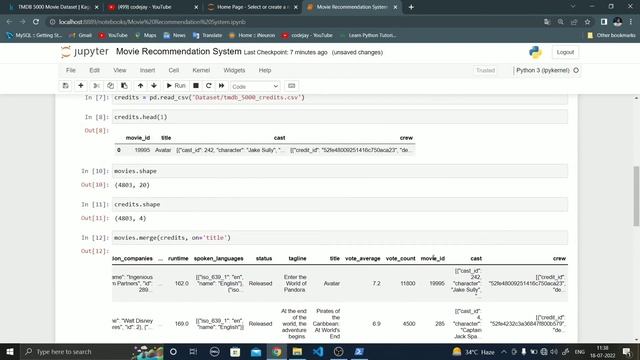The image size is (640, 360).
Task: Open Chrome profile avatar
Action: click(618, 22)
